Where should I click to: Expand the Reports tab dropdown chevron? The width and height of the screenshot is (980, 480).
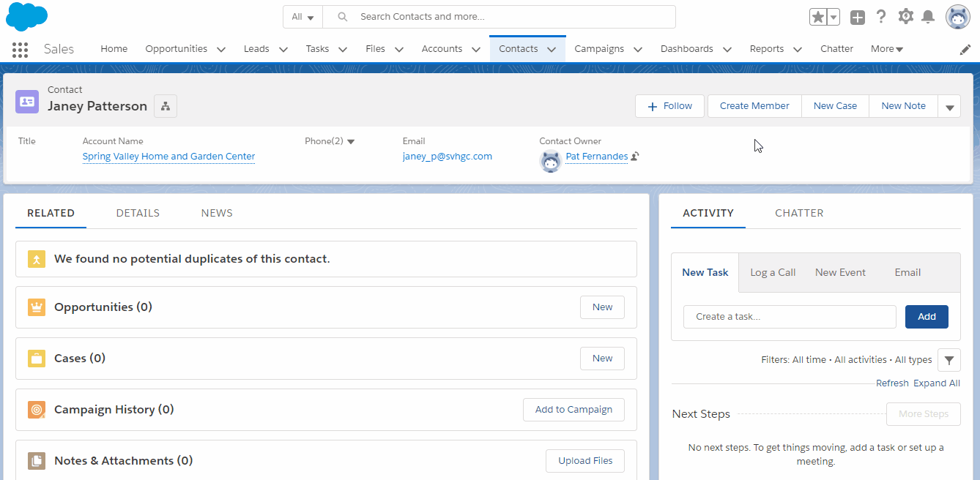coord(798,49)
